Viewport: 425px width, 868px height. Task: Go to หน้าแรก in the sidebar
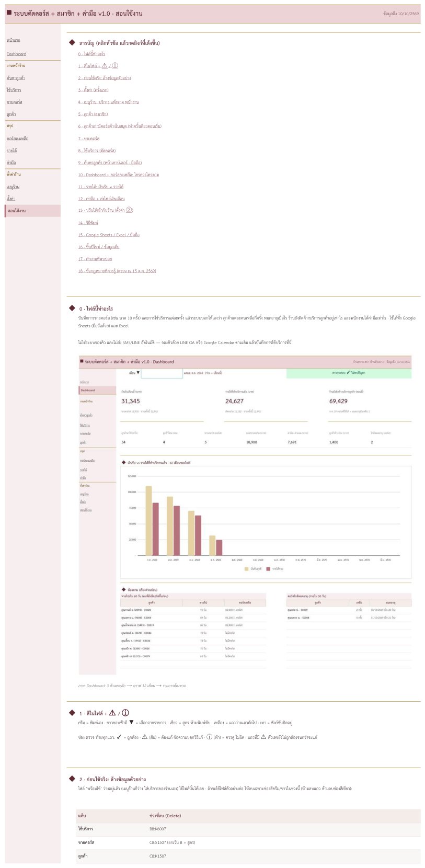point(14,40)
